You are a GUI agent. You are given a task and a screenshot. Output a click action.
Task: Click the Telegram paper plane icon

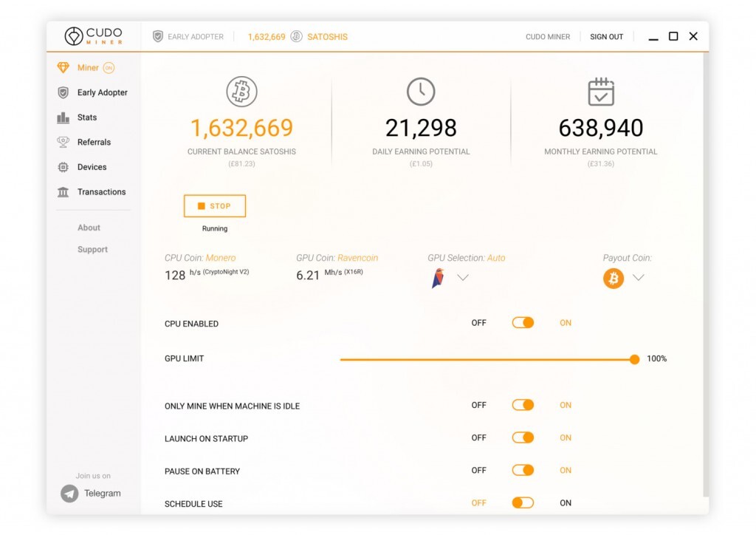[x=69, y=494]
